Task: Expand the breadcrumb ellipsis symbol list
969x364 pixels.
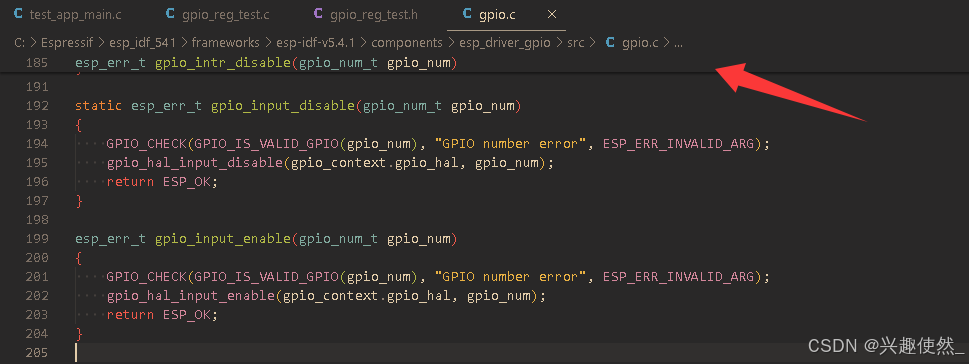Action: pos(678,43)
